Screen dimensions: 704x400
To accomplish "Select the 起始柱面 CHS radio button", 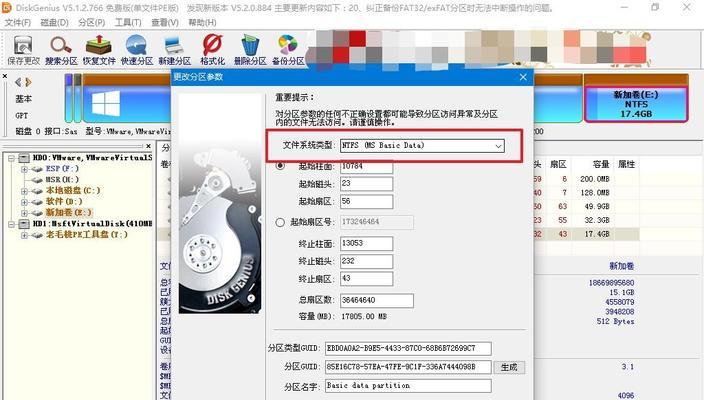I will 280,166.
